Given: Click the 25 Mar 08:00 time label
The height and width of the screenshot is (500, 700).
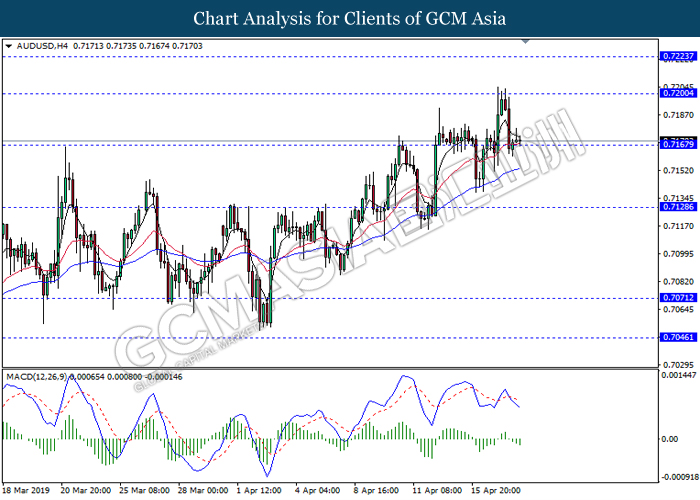Looking at the screenshot, I should pyautogui.click(x=144, y=491).
